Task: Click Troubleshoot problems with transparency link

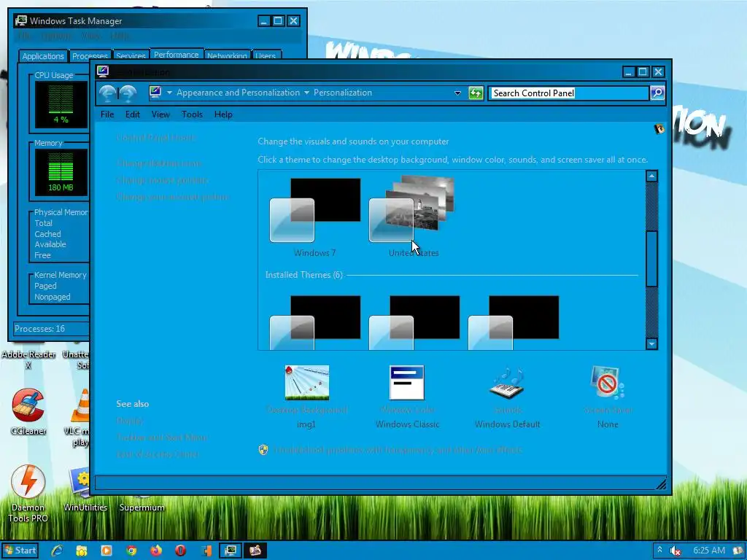Action: (x=398, y=450)
